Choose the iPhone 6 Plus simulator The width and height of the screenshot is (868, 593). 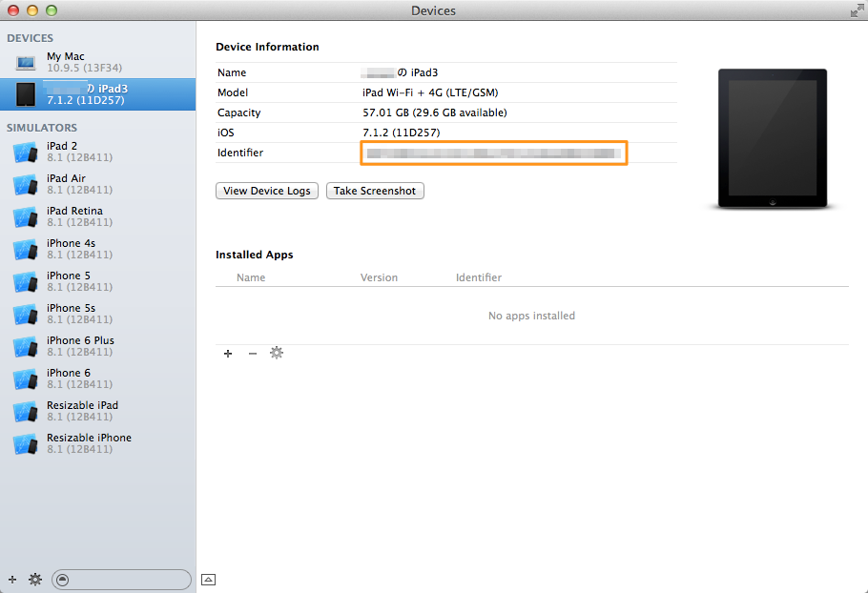pos(97,346)
